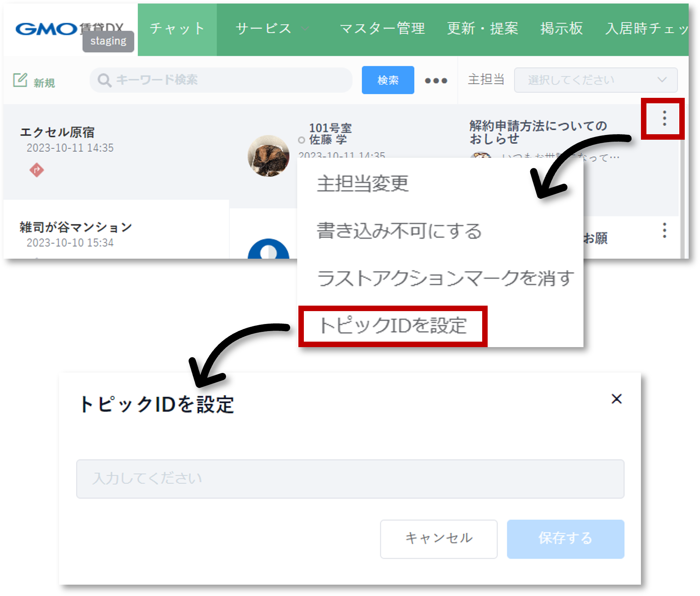The width and height of the screenshot is (700, 596).
Task: Expand the サービス menu chevron
Action: (x=306, y=29)
